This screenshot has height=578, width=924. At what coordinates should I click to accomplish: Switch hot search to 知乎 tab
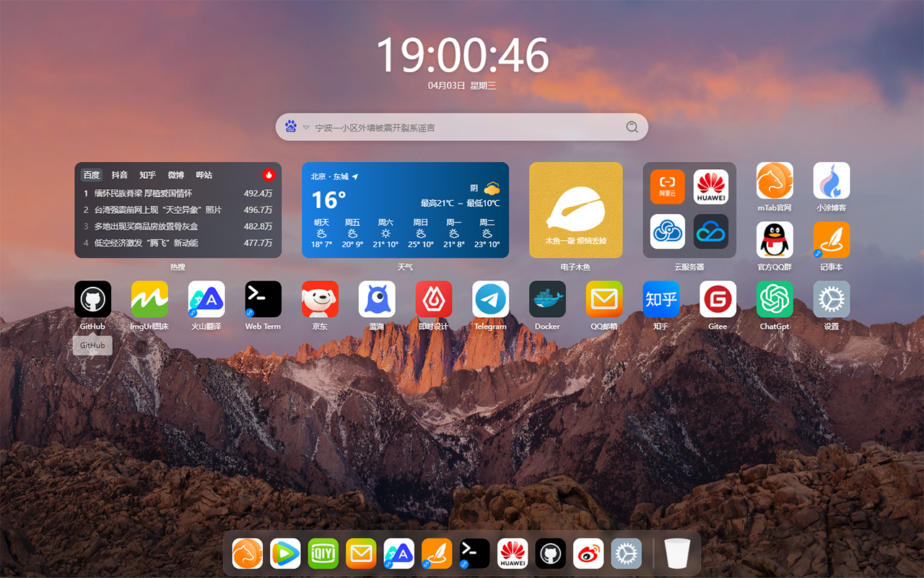[148, 175]
